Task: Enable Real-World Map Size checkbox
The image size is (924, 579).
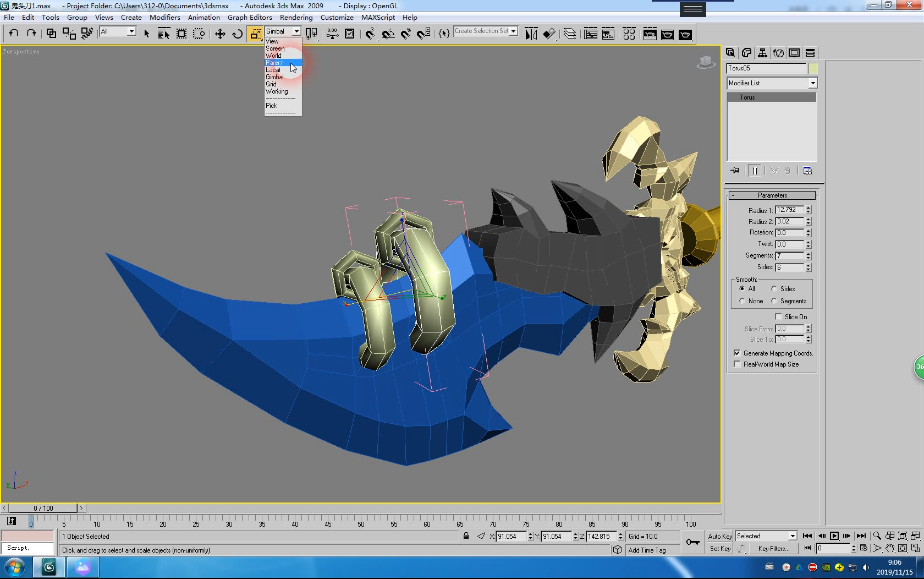Action: pyautogui.click(x=737, y=364)
